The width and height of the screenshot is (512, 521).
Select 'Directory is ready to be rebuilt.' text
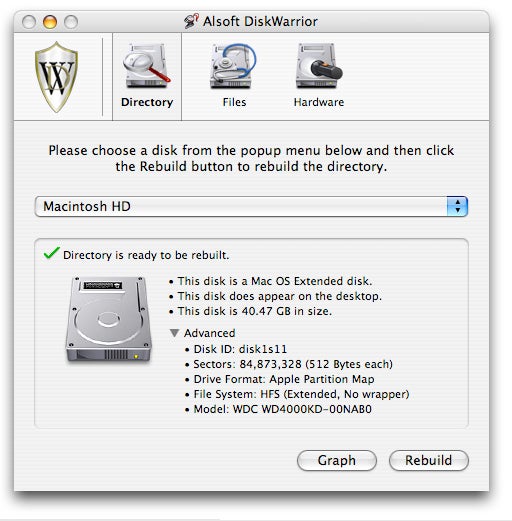pos(146,255)
